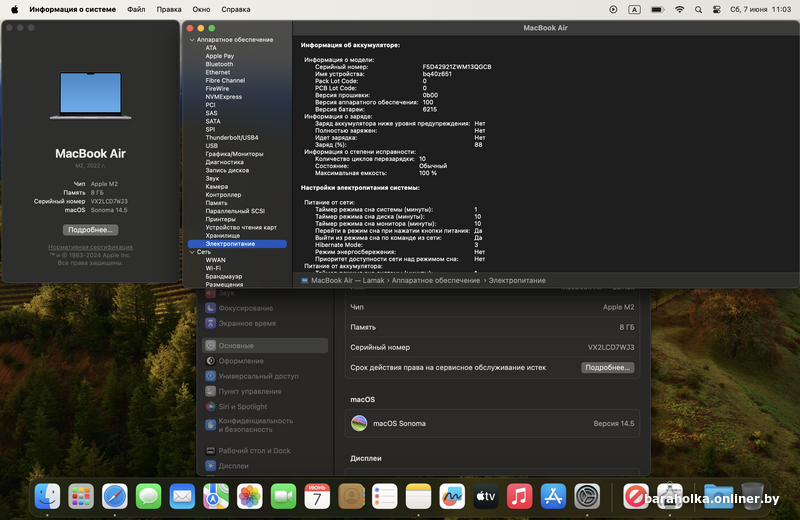Open Пункт управления settings

point(243,391)
